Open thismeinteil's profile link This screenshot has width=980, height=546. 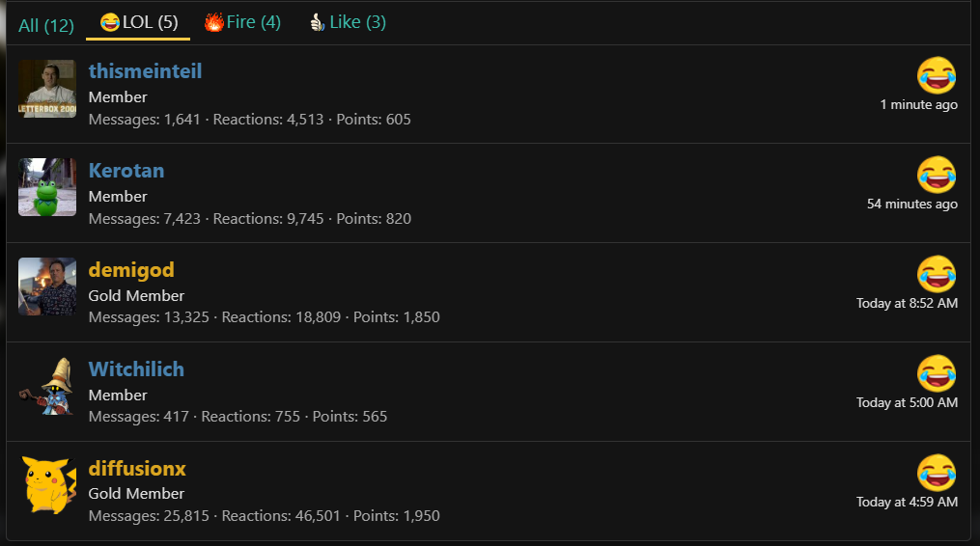(x=145, y=71)
